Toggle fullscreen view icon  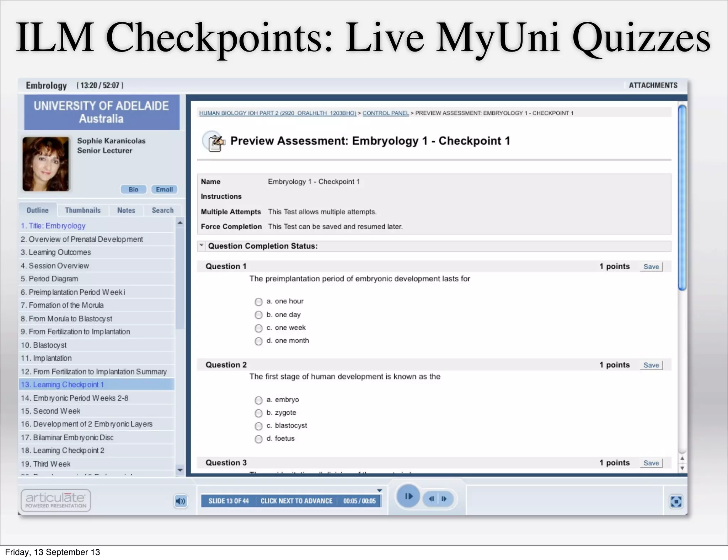(676, 502)
